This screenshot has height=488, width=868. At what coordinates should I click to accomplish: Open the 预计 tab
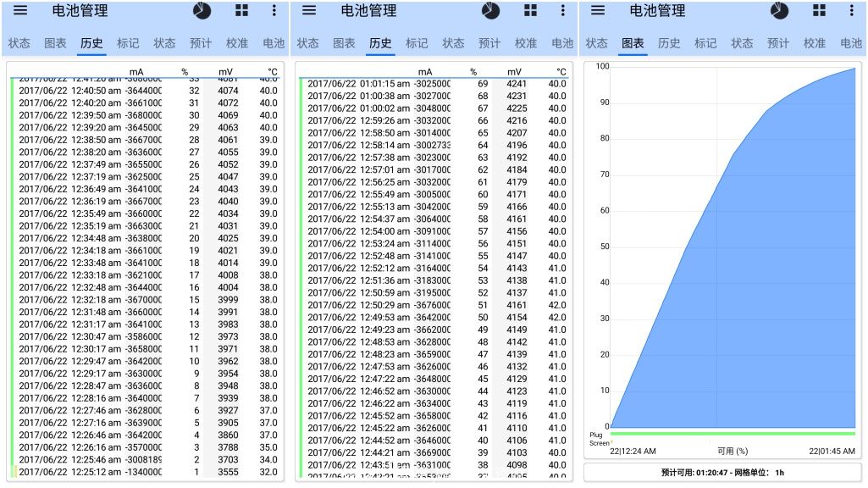point(201,42)
